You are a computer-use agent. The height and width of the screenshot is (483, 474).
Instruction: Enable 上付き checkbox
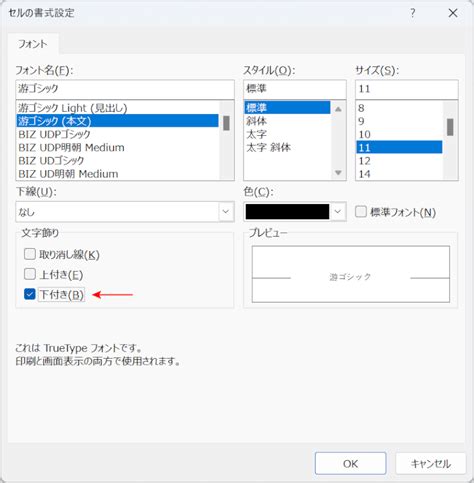pos(30,274)
